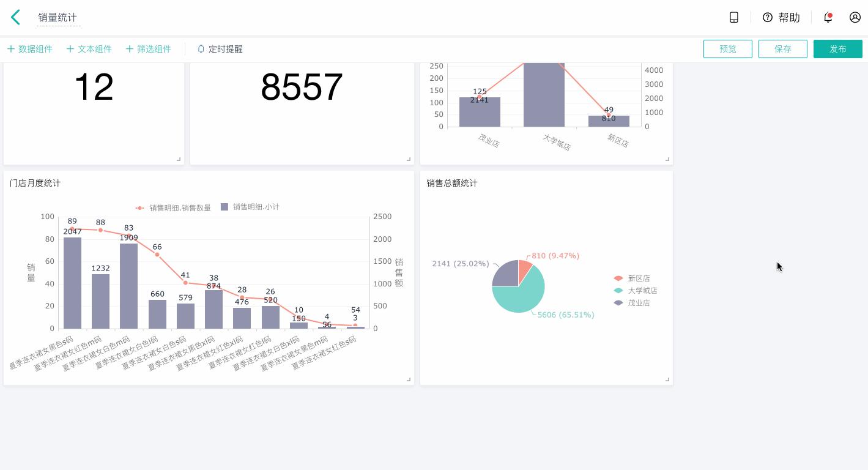Select the 销售总额统计 chart title
Viewport: 868px width, 470px height.
pos(452,183)
